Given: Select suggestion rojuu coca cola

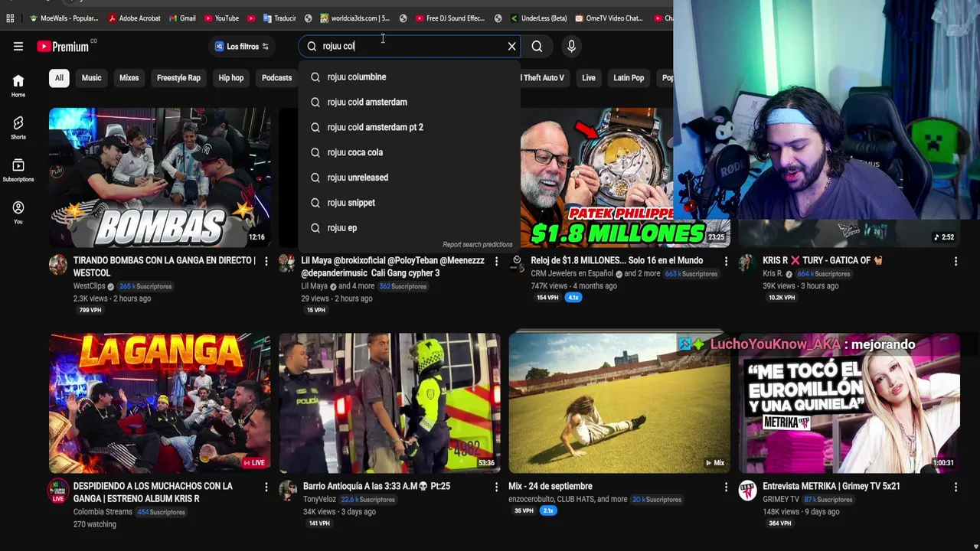Looking at the screenshot, I should coord(410,152).
